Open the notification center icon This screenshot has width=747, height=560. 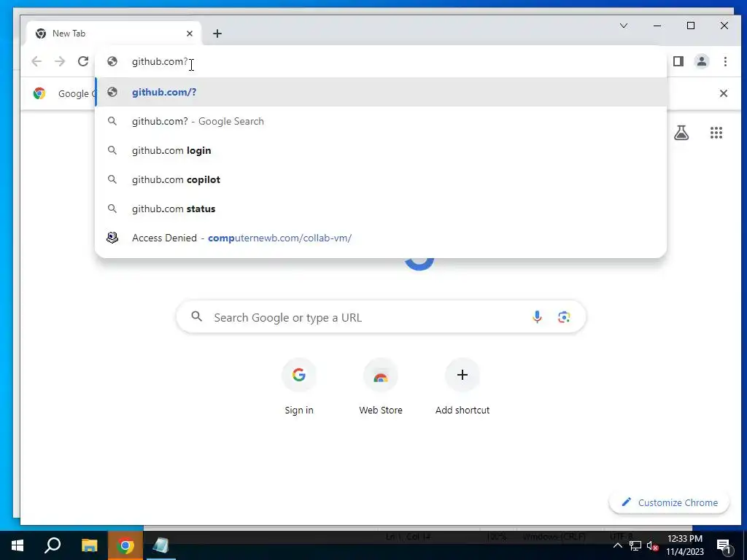click(x=724, y=545)
